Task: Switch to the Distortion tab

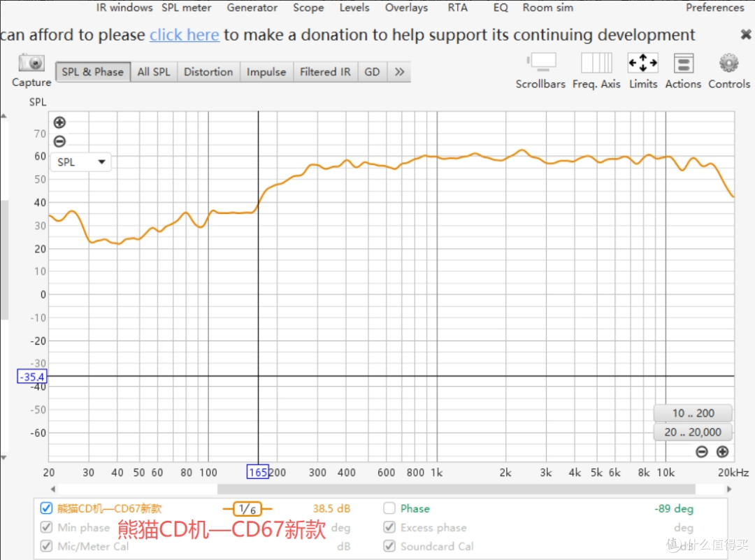Action: click(x=208, y=72)
